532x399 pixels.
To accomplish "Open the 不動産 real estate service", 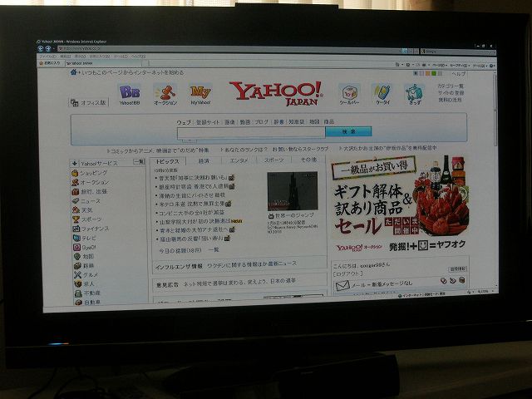I will click(87, 293).
